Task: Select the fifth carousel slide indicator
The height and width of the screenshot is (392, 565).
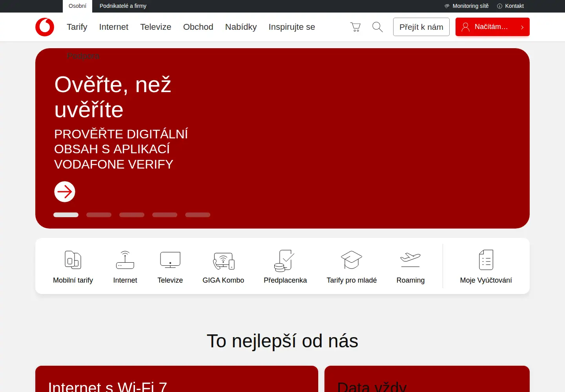Action: [x=198, y=215]
